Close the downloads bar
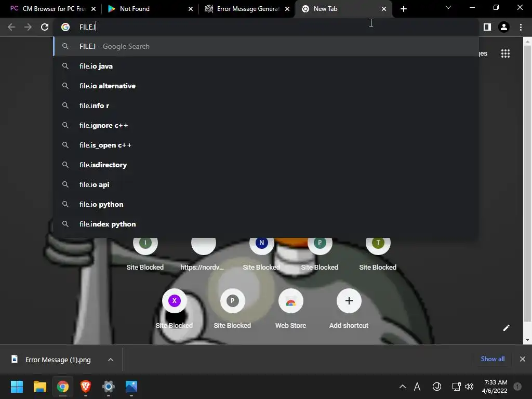Image resolution: width=532 pixels, height=399 pixels. point(523,359)
